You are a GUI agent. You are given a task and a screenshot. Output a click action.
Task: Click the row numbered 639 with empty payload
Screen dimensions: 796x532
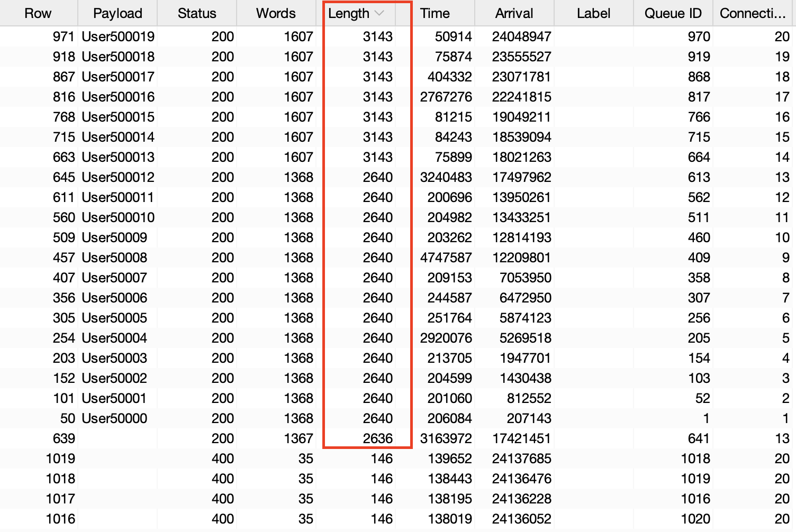(x=64, y=438)
